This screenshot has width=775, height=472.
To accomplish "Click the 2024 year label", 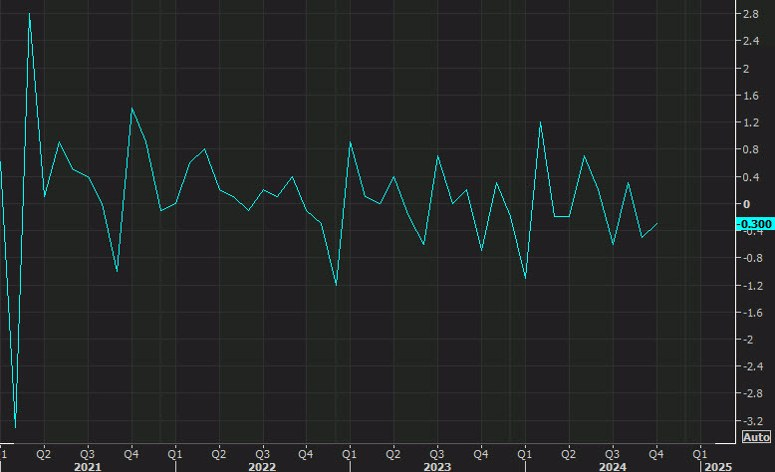I will click(x=612, y=467).
